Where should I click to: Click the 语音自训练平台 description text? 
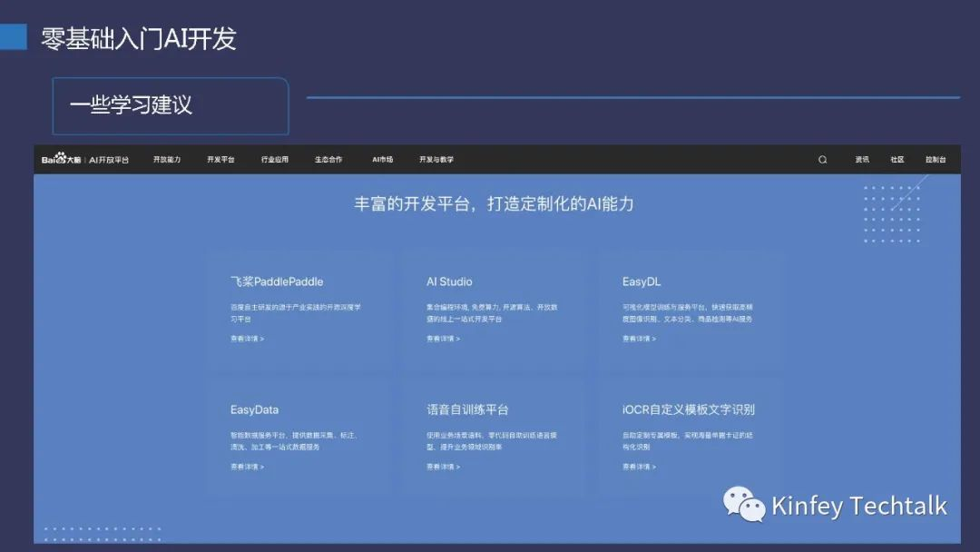coord(492,440)
